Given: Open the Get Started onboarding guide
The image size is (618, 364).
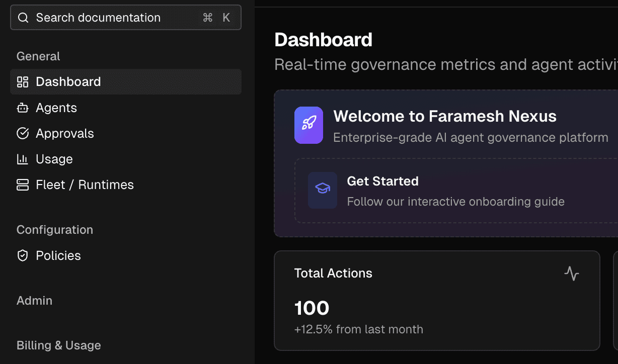Looking at the screenshot, I should click(455, 191).
